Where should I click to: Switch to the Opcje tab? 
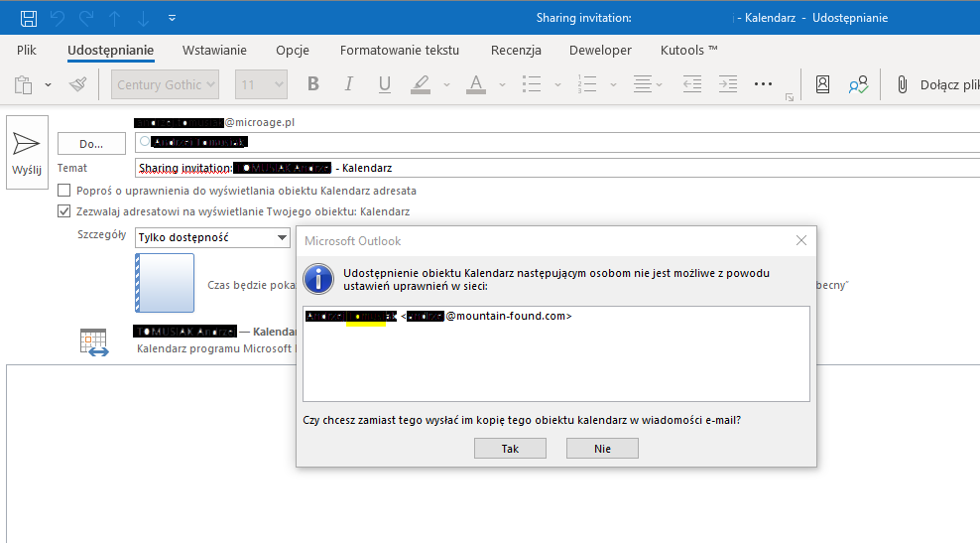coord(293,50)
